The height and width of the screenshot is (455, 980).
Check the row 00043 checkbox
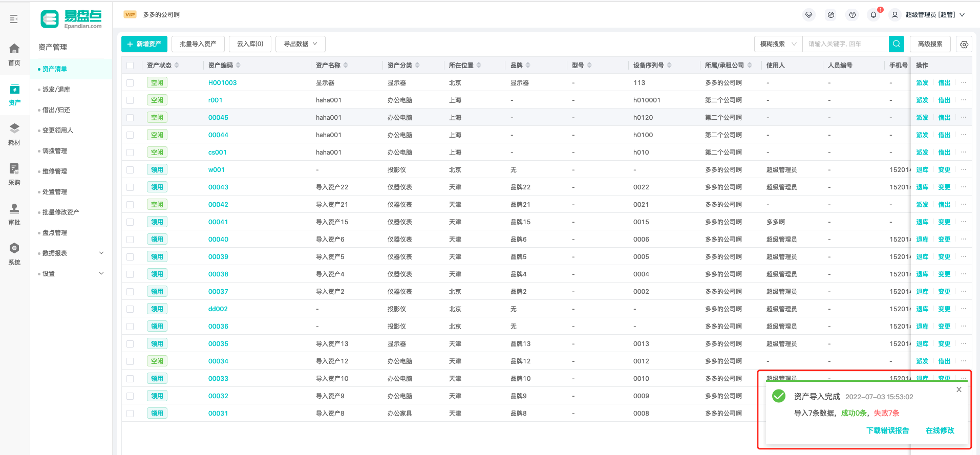pos(130,187)
